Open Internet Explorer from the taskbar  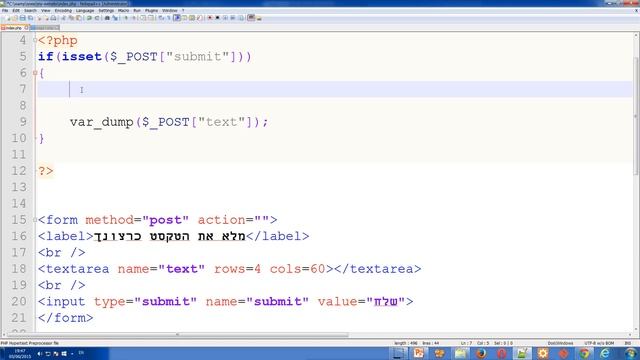(x=605, y=353)
